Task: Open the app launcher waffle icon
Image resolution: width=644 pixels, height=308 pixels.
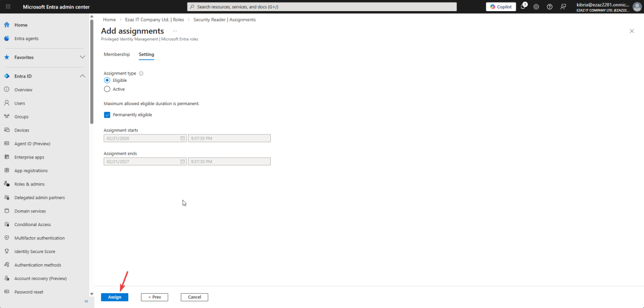Action: pyautogui.click(x=8, y=7)
